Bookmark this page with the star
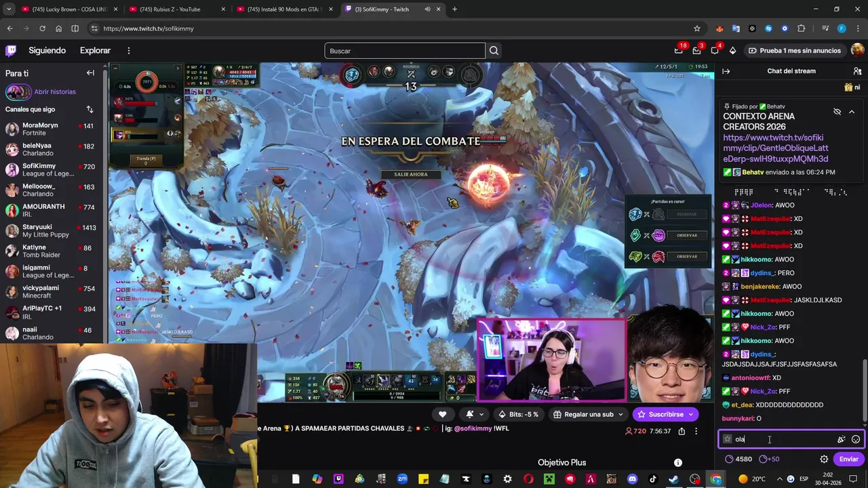 (696, 28)
